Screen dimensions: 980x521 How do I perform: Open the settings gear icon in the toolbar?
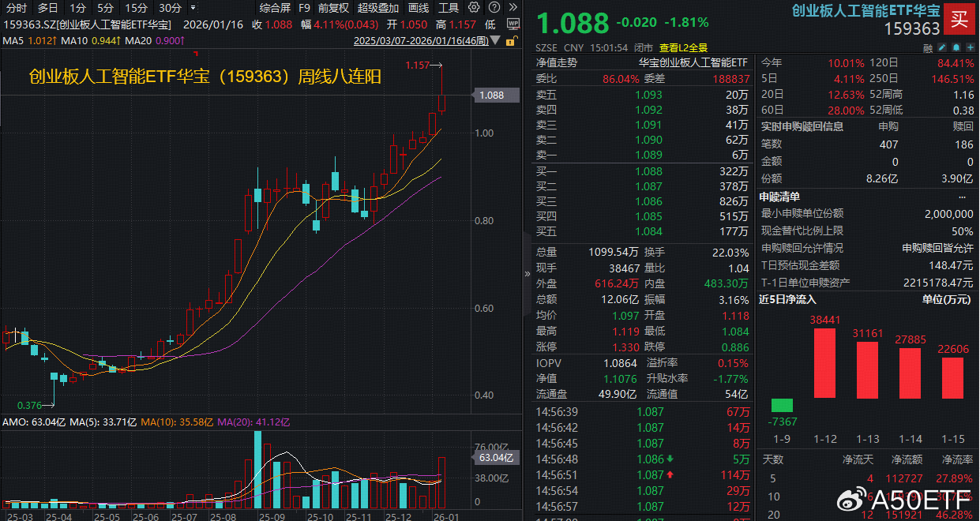pos(473,7)
